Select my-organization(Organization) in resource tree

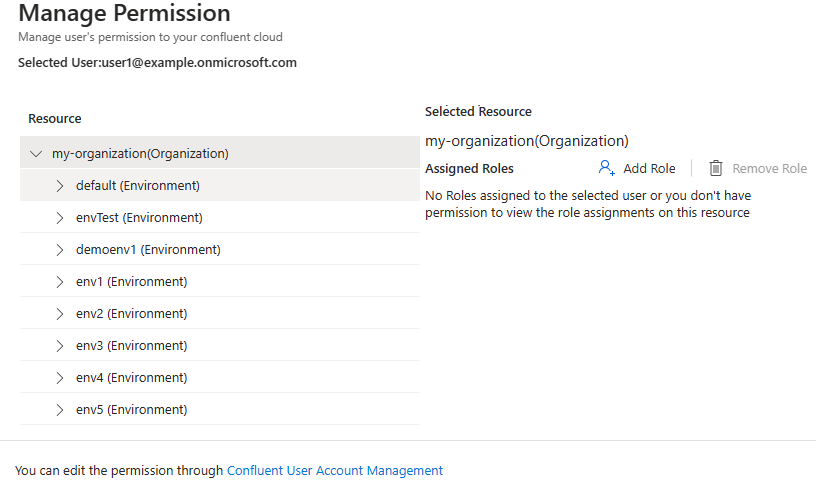(x=140, y=154)
